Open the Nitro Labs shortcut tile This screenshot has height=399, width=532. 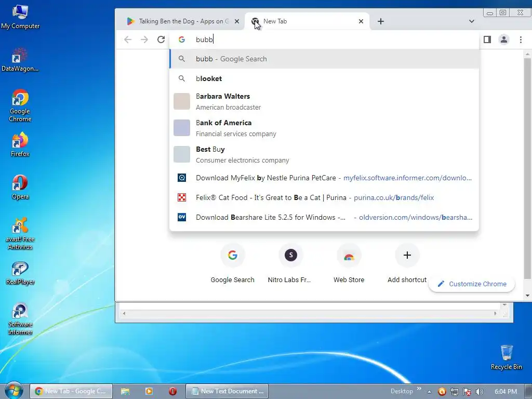[x=290, y=263]
